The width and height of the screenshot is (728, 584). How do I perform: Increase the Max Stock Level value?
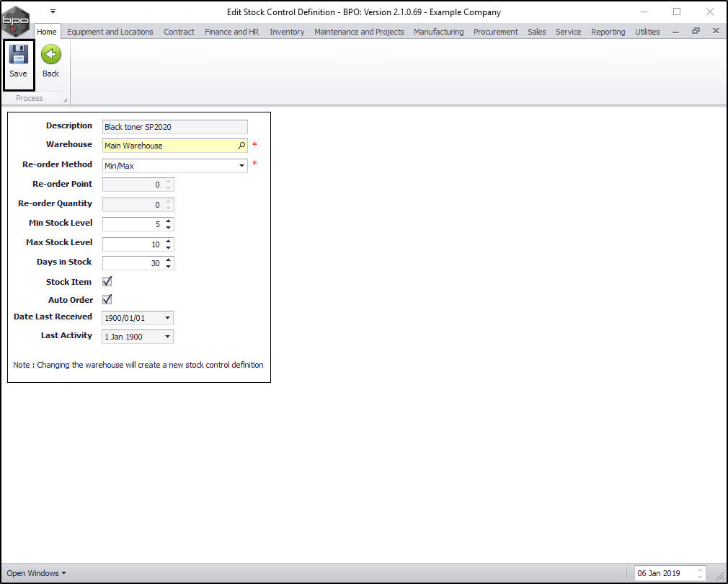[x=169, y=241]
